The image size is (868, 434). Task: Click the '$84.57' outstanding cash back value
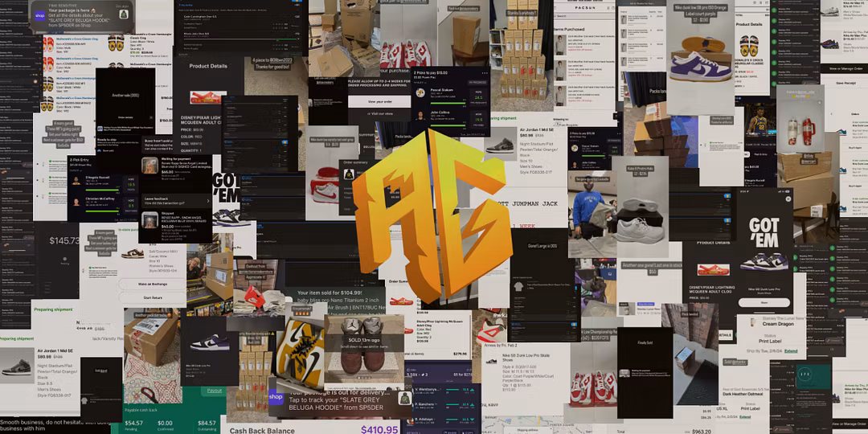[x=207, y=423]
